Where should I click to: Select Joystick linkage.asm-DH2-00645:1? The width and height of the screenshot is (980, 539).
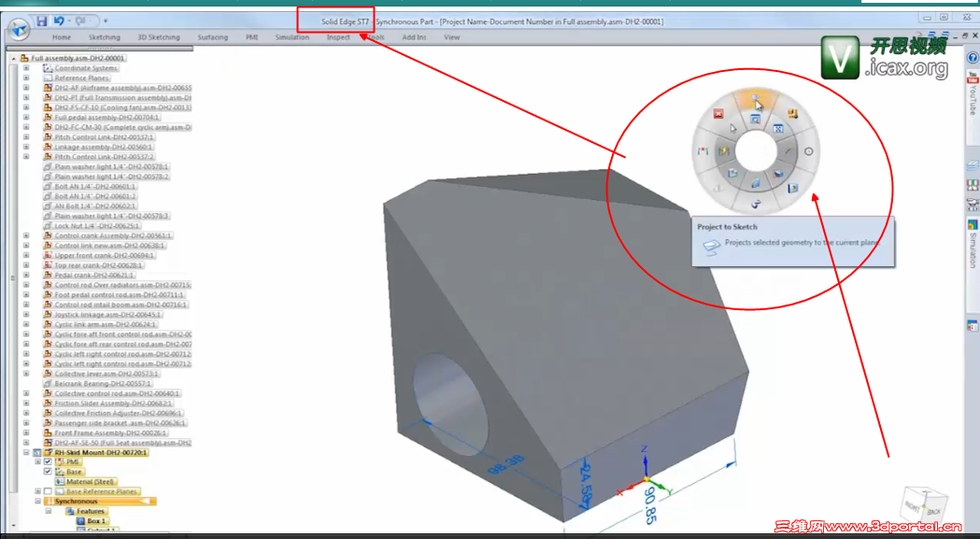click(108, 315)
